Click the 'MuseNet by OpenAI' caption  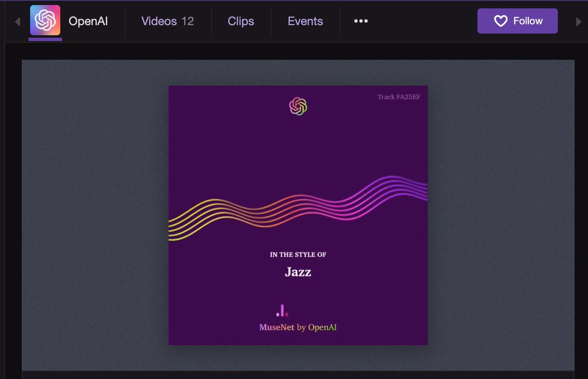tap(298, 327)
